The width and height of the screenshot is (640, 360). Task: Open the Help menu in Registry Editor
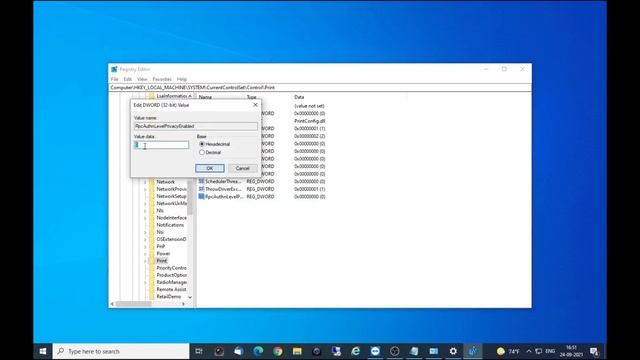pyautogui.click(x=182, y=79)
